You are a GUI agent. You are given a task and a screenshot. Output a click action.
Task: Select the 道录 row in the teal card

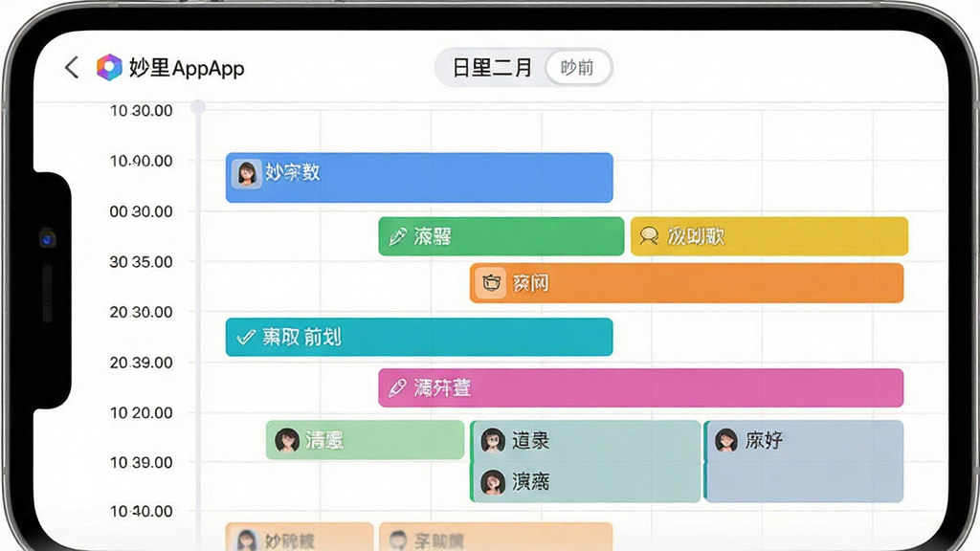click(x=585, y=440)
